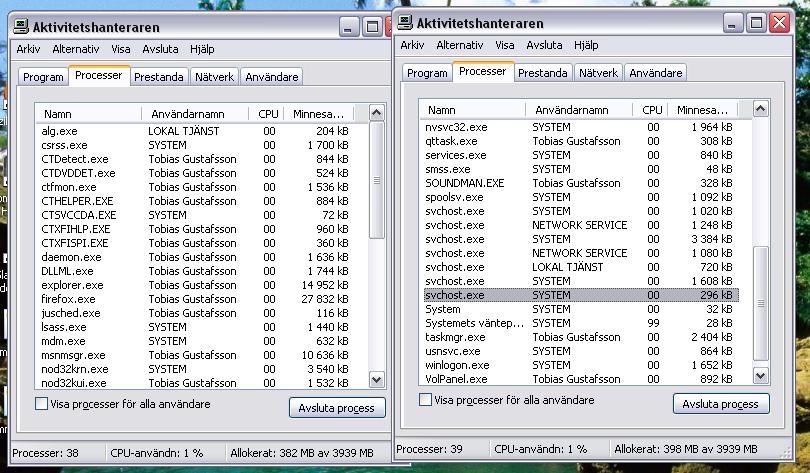Viewport: 810px width, 473px height.
Task: Open the Hjälp menu in the right window
Action: (x=586, y=45)
